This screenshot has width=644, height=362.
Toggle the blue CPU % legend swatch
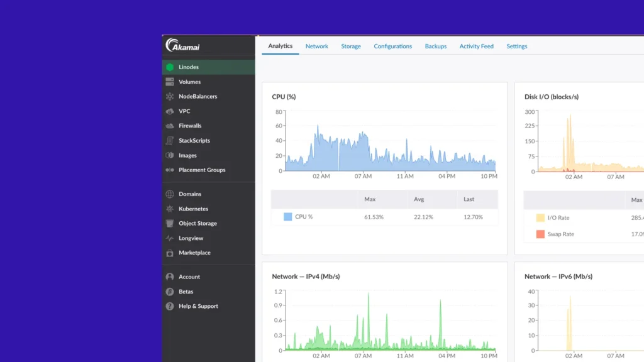[x=288, y=217]
